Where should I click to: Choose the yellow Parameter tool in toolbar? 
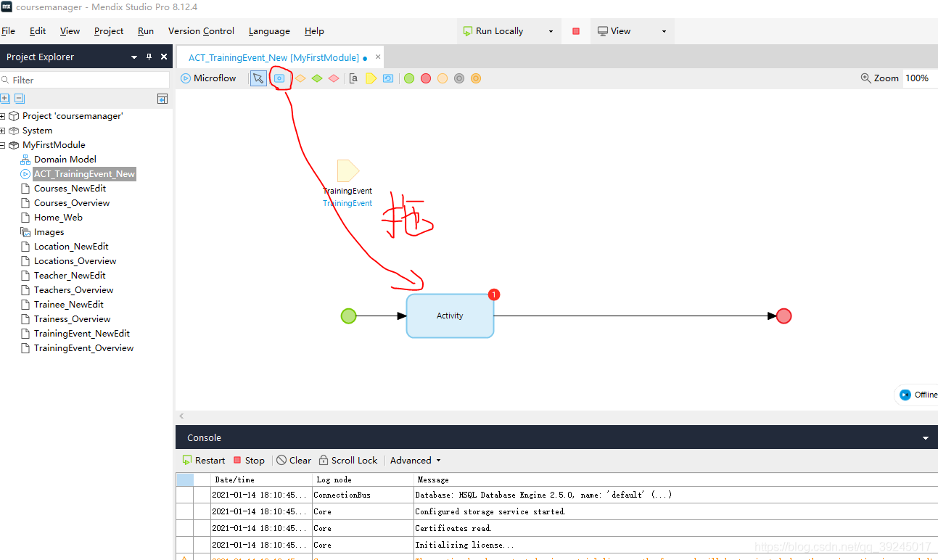tap(371, 78)
